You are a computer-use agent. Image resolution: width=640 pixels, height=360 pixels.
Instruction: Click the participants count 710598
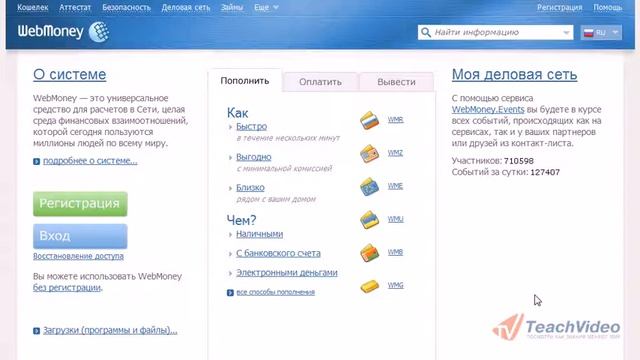pyautogui.click(x=518, y=161)
